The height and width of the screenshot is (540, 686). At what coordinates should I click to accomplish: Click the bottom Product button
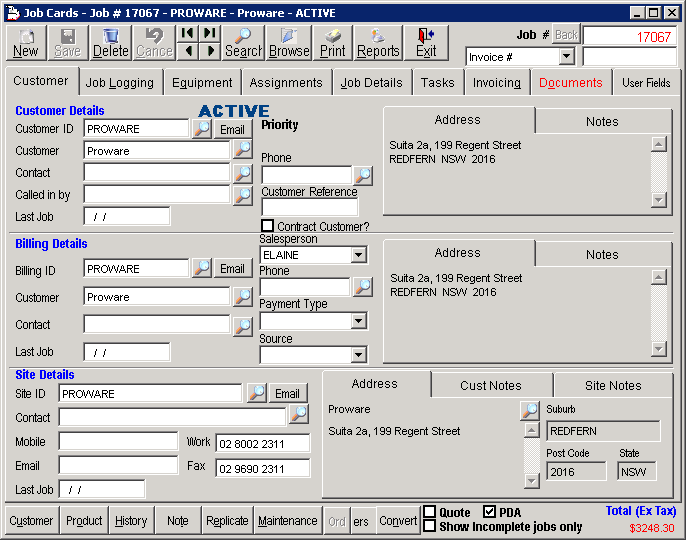84,521
